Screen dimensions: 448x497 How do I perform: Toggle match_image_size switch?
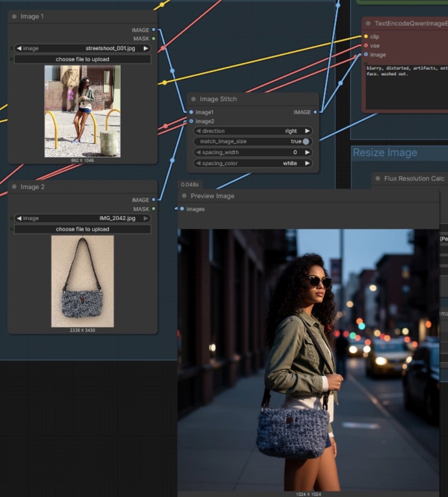pos(306,141)
